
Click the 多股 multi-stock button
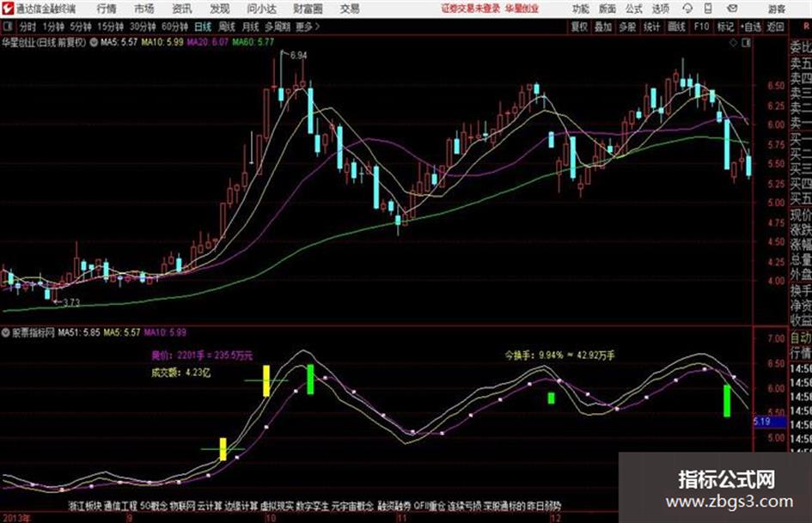click(x=627, y=27)
